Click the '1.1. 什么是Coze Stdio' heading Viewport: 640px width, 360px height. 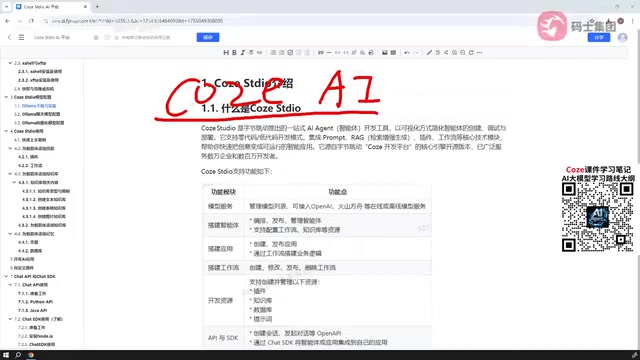251,108
